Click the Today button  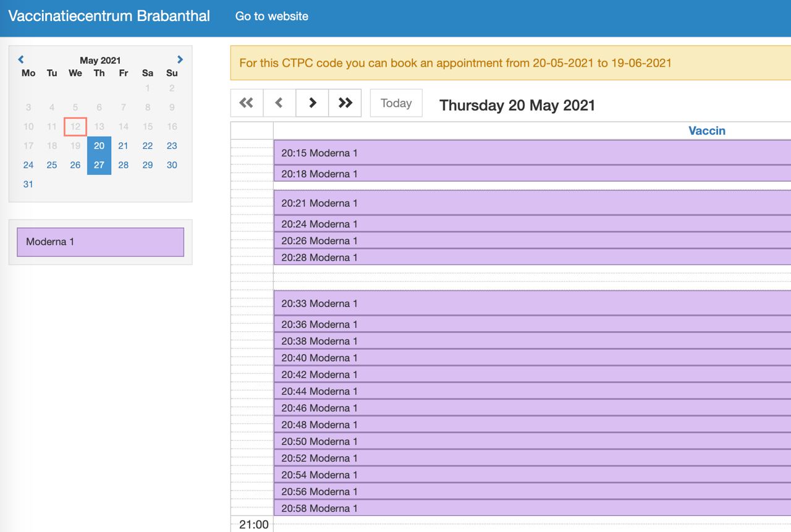[396, 103]
